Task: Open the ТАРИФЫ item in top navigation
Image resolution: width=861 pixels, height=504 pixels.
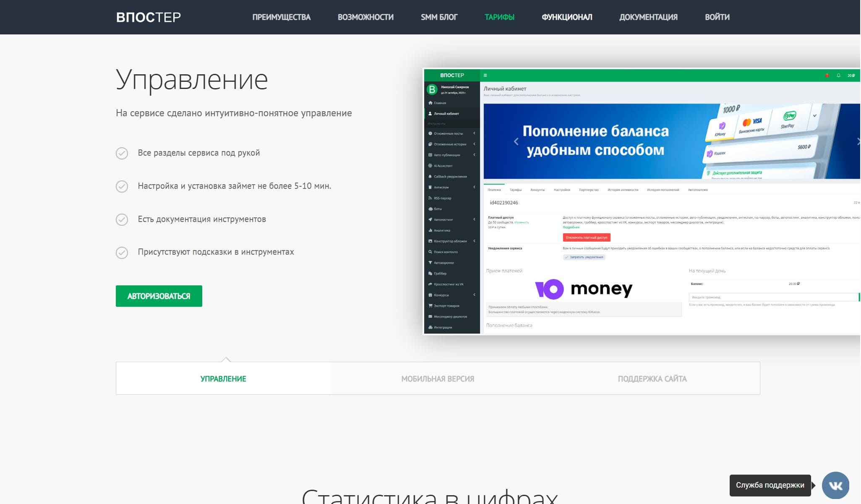Action: click(x=499, y=17)
